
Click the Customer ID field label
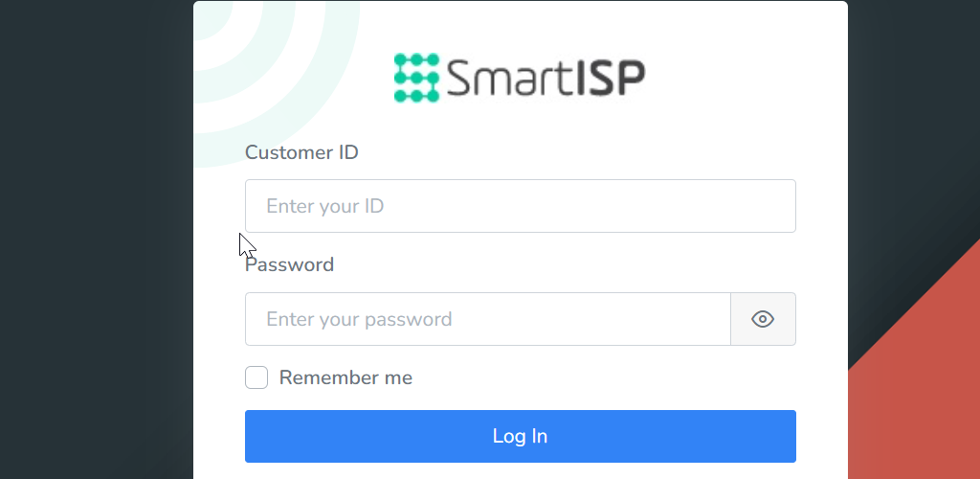pos(301,152)
